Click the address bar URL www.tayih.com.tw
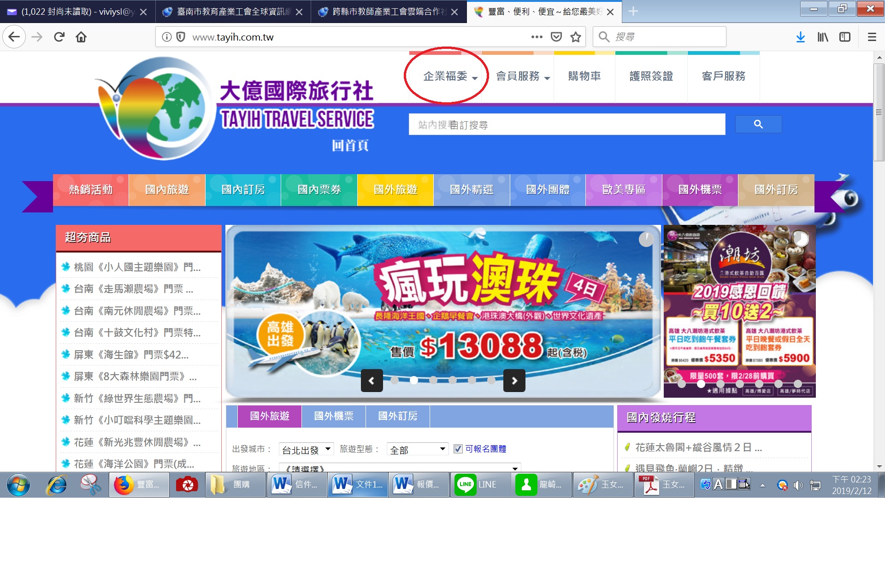885x588 pixels. pos(233,37)
